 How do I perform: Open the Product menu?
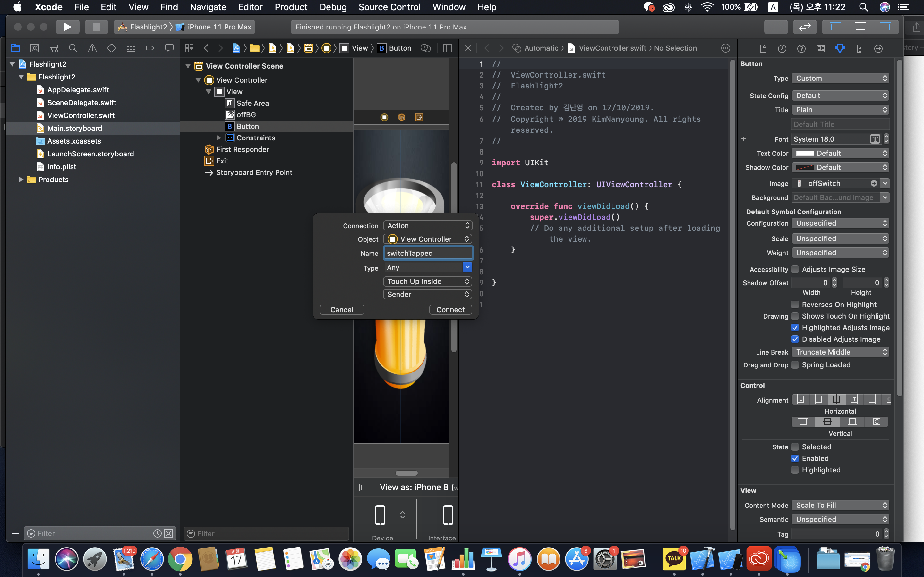291,7
